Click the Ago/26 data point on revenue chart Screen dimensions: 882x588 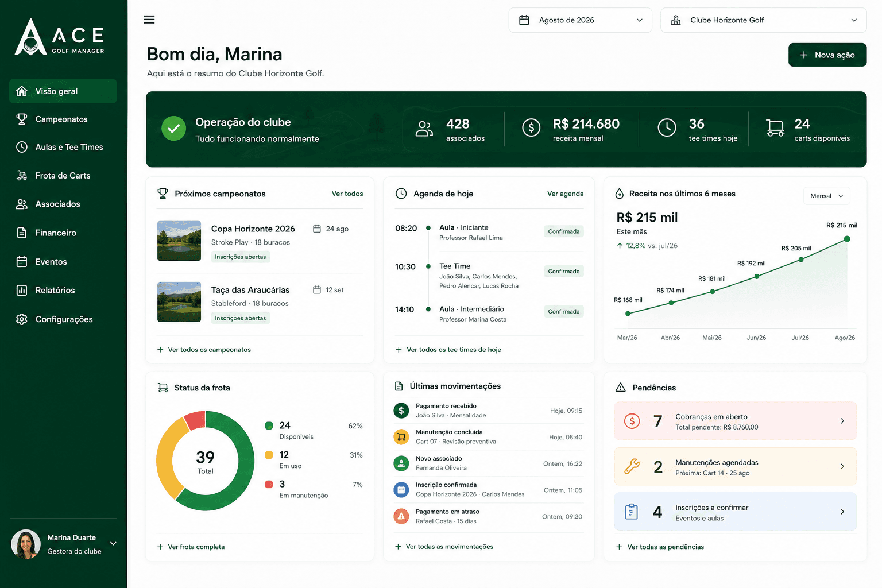pos(847,239)
